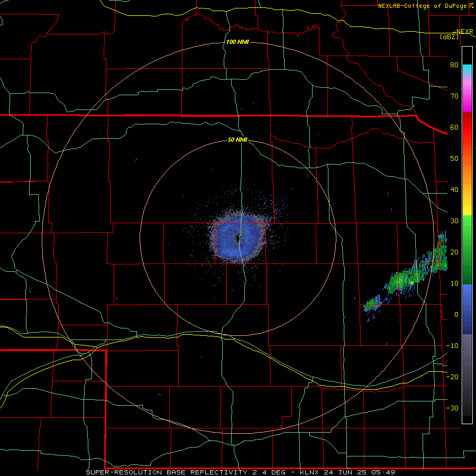Click the KLNX radar site center

tap(237, 239)
